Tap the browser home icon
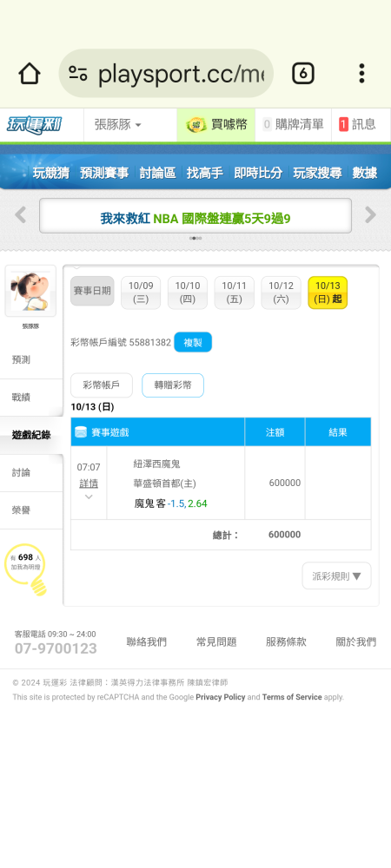 tap(30, 74)
